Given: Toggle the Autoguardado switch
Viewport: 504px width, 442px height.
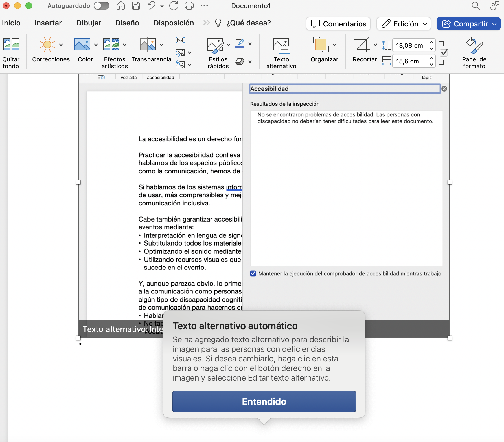Looking at the screenshot, I should (101, 6).
